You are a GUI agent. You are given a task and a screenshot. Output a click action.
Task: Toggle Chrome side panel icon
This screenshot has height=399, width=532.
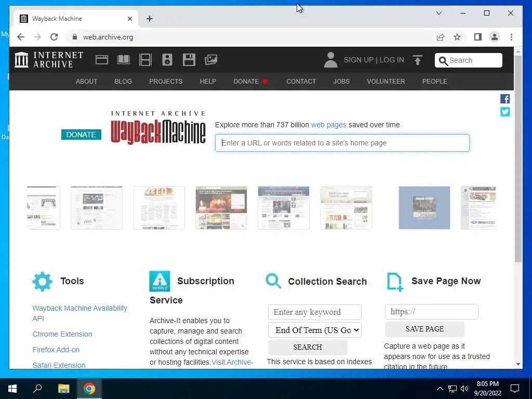[x=478, y=37]
